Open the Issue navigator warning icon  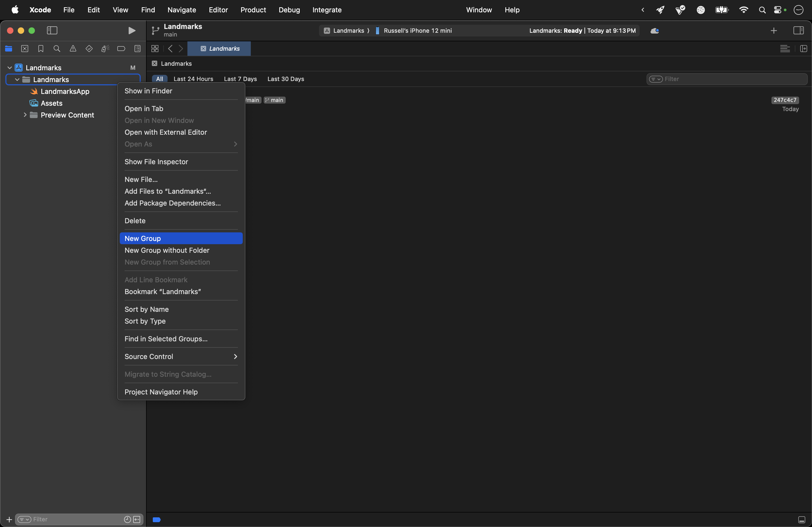click(x=73, y=49)
